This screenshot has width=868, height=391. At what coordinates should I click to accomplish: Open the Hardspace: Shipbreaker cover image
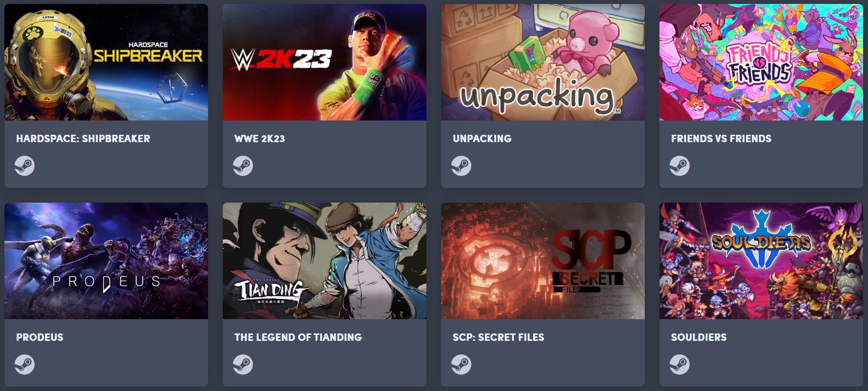(x=106, y=62)
